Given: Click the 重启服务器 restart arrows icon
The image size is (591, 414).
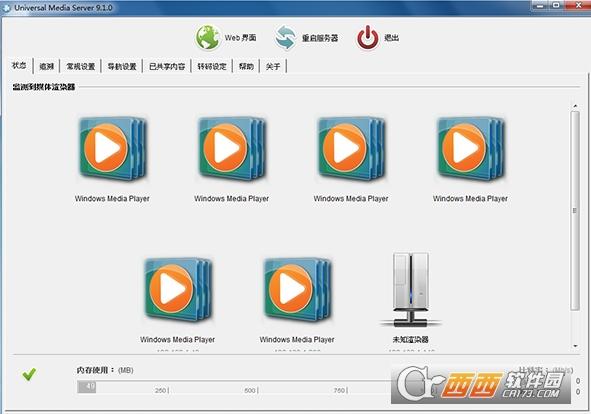Looking at the screenshot, I should pyautogui.click(x=285, y=38).
